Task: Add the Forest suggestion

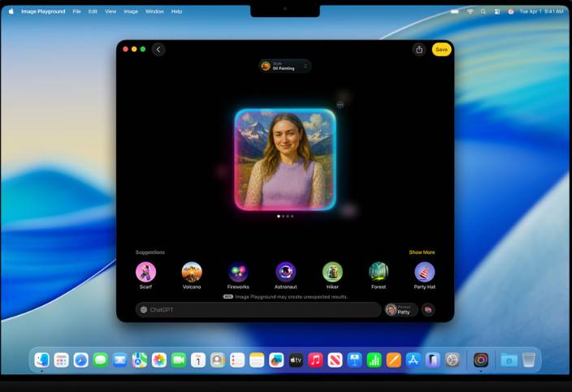Action: tap(379, 276)
